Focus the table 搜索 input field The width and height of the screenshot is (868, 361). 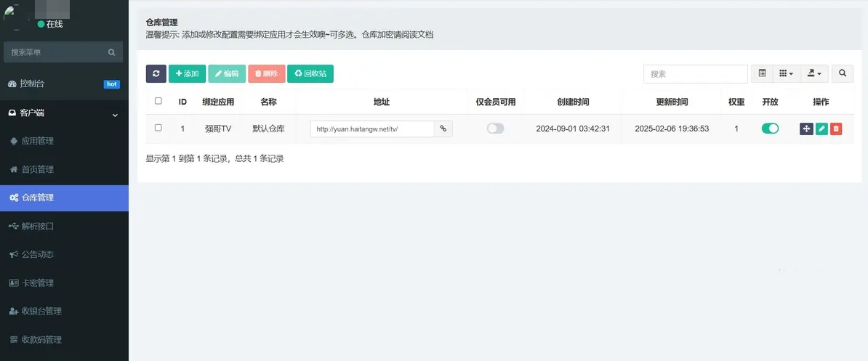(x=696, y=73)
